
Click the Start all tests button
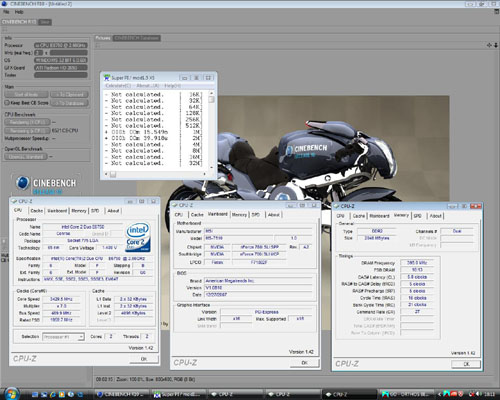click(x=26, y=94)
